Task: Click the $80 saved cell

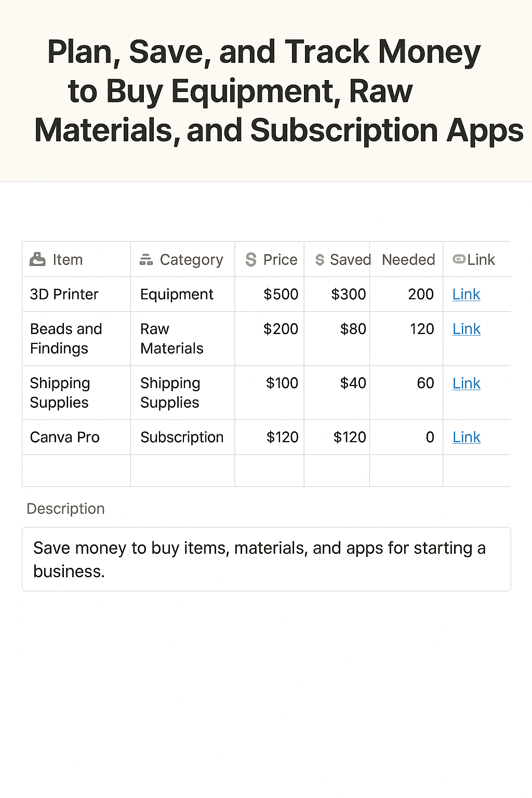Action: point(353,329)
